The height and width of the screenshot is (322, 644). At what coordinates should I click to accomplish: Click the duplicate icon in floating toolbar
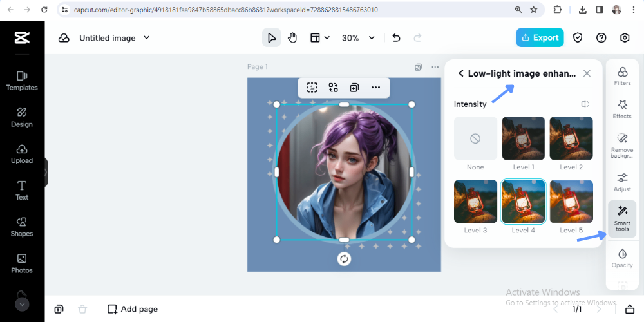coord(354,88)
